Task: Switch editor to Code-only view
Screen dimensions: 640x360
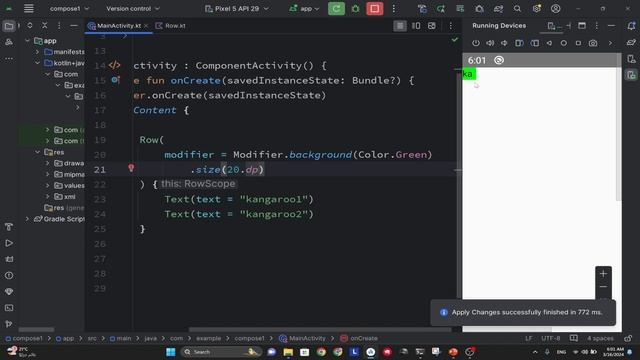Action: pos(400,26)
